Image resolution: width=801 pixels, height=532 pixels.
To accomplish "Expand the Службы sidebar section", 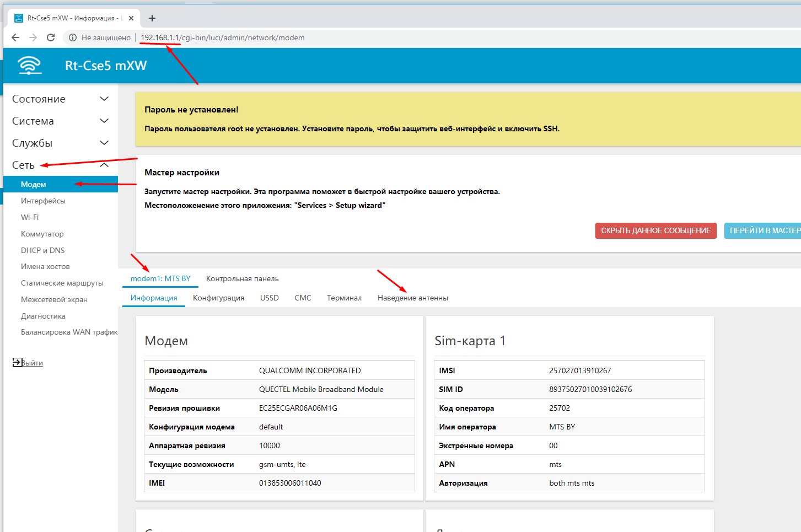I will click(60, 143).
